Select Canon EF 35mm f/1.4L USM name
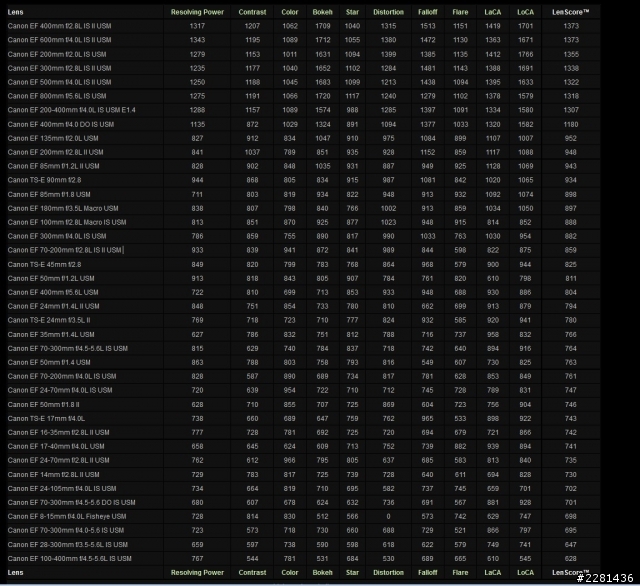The image size is (640, 586). click(51, 335)
